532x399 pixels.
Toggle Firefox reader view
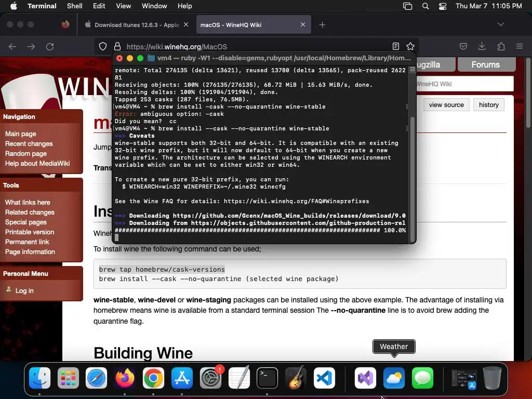(x=395, y=46)
